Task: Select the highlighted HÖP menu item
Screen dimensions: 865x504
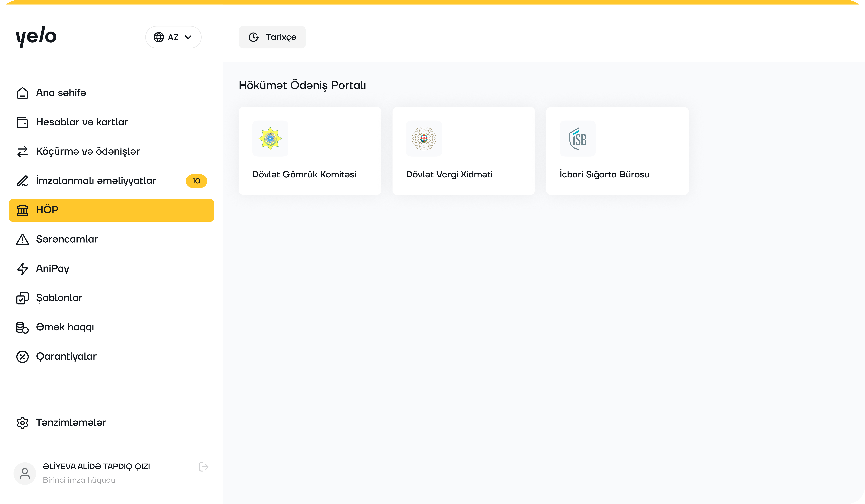Action: point(111,210)
